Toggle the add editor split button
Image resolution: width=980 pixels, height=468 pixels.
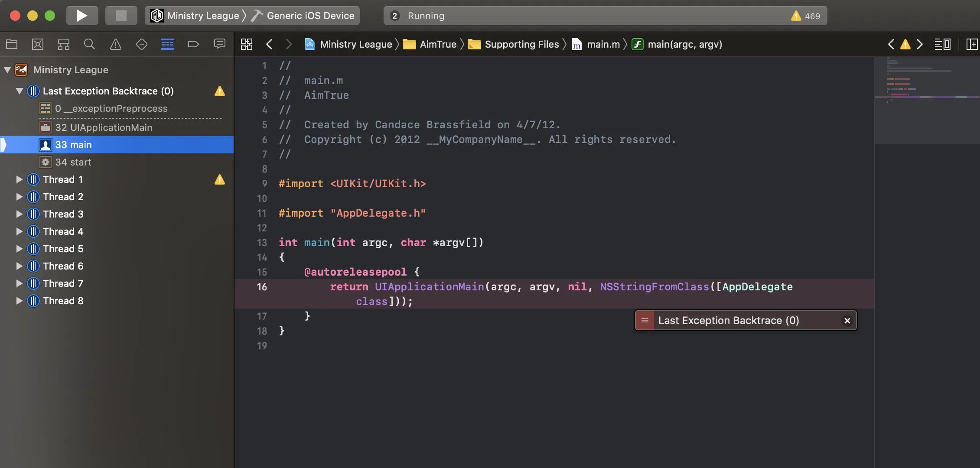972,44
